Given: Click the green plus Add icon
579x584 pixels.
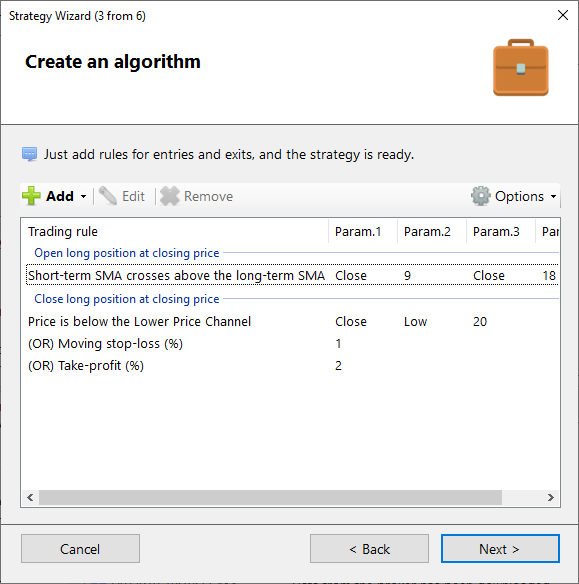Looking at the screenshot, I should [x=31, y=196].
